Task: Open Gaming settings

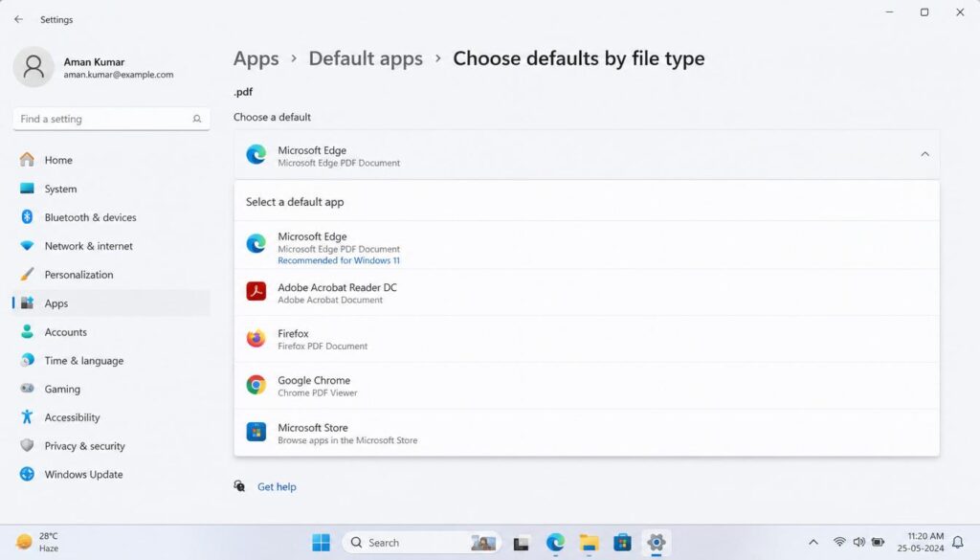Action: (x=111, y=389)
